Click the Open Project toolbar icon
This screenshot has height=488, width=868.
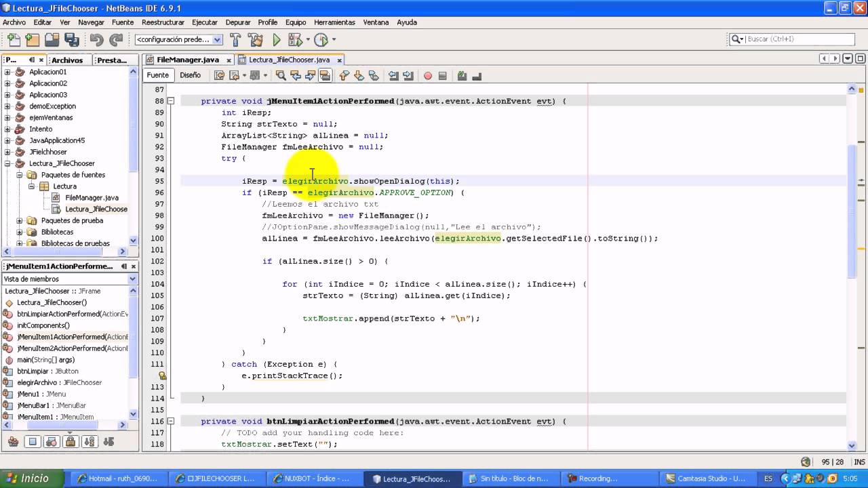pyautogui.click(x=52, y=39)
